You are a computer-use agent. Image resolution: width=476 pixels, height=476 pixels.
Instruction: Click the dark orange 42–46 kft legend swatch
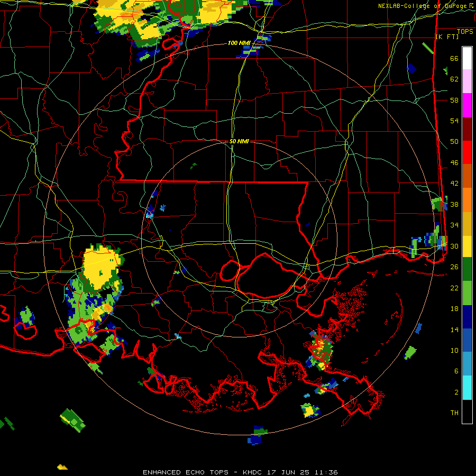tap(467, 176)
